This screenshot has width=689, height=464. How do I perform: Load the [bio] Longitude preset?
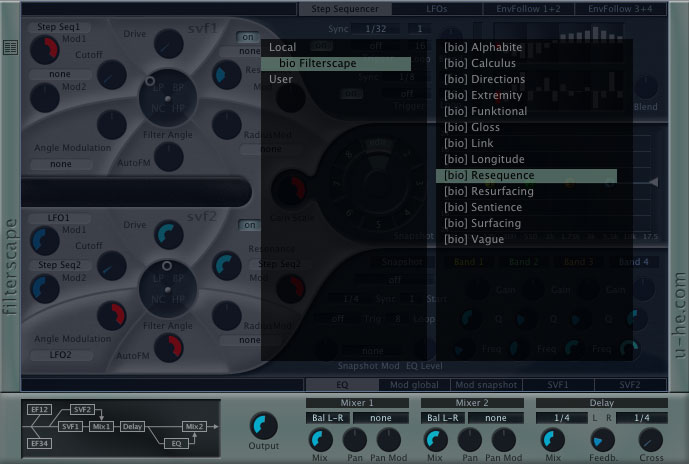pos(526,159)
